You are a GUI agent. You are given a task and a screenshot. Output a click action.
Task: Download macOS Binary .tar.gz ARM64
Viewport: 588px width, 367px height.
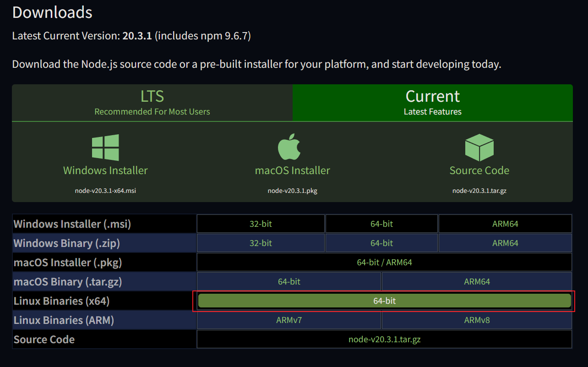coord(477,282)
